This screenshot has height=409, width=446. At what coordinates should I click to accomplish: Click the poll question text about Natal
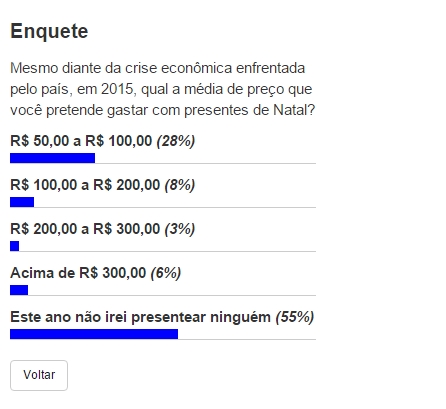click(163, 89)
